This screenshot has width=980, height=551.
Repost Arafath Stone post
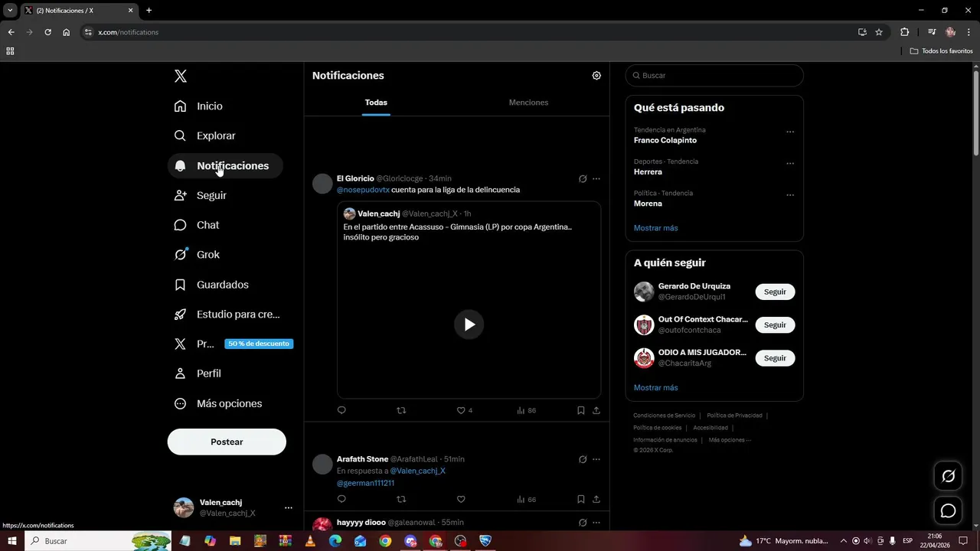(x=401, y=499)
